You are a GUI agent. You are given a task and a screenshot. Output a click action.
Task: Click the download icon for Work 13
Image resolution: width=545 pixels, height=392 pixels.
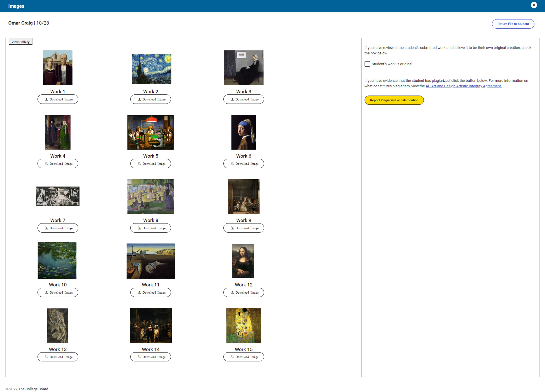pos(46,357)
